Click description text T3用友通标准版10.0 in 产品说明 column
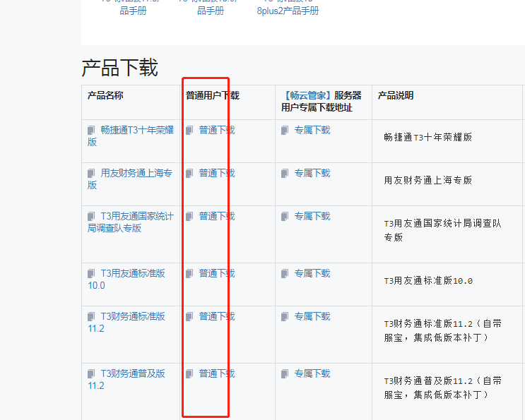Screen dimensions: 525x420 (428, 280)
